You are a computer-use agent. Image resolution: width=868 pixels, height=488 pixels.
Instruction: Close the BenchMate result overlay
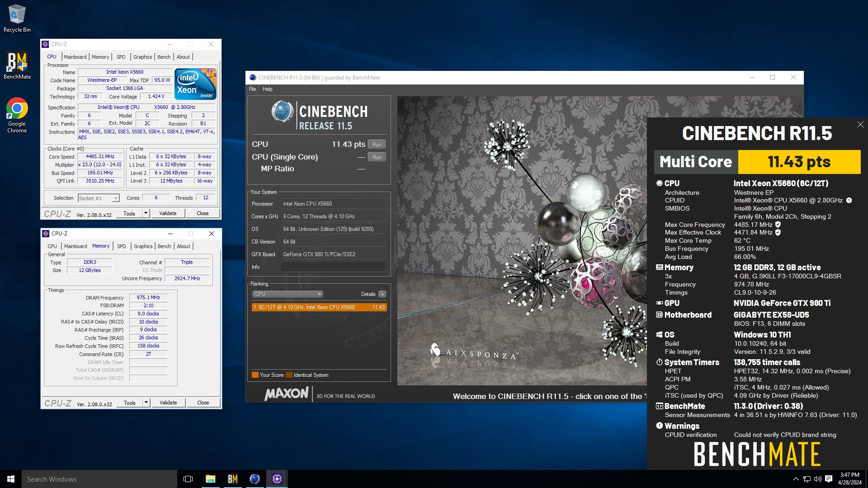[x=860, y=125]
